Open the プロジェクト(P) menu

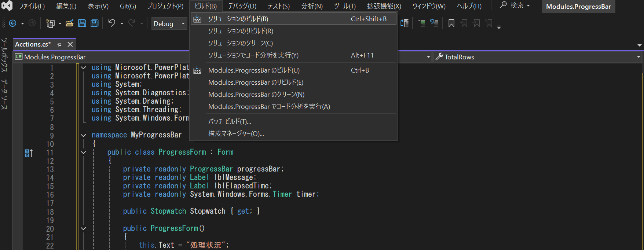(165, 6)
